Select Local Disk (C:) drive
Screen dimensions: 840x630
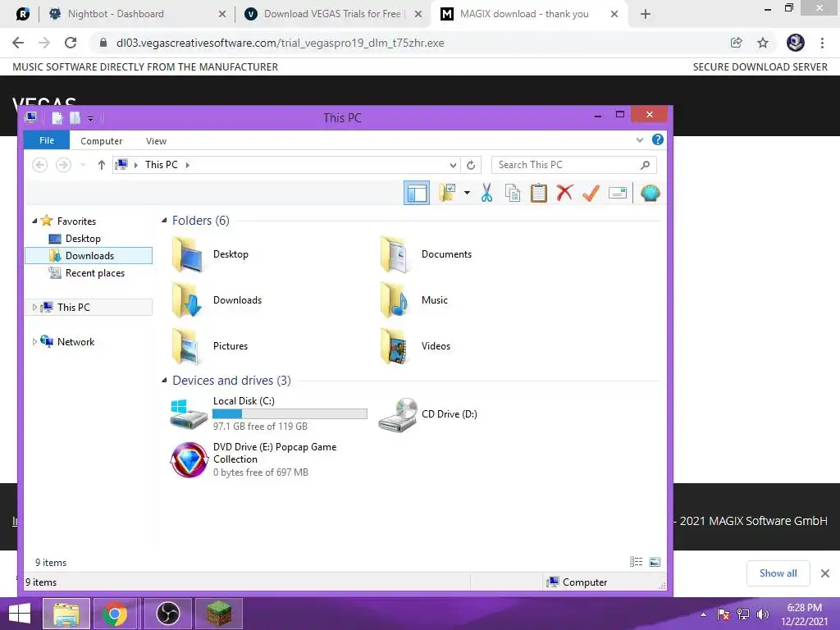coord(268,413)
